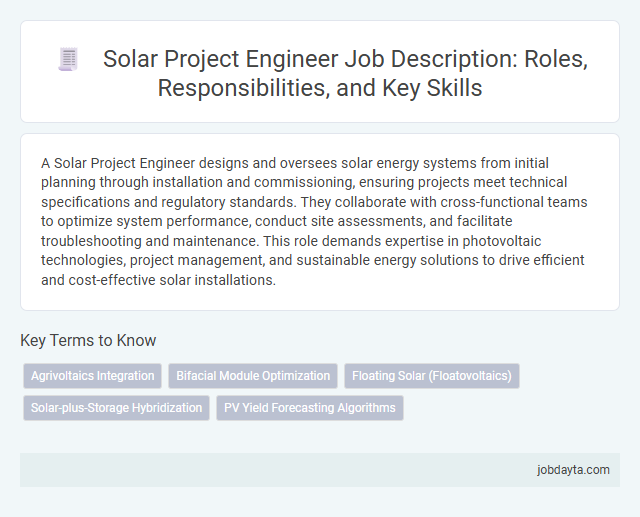
Task: Click the Key Terms to Know heading
Action: [x=88, y=340]
